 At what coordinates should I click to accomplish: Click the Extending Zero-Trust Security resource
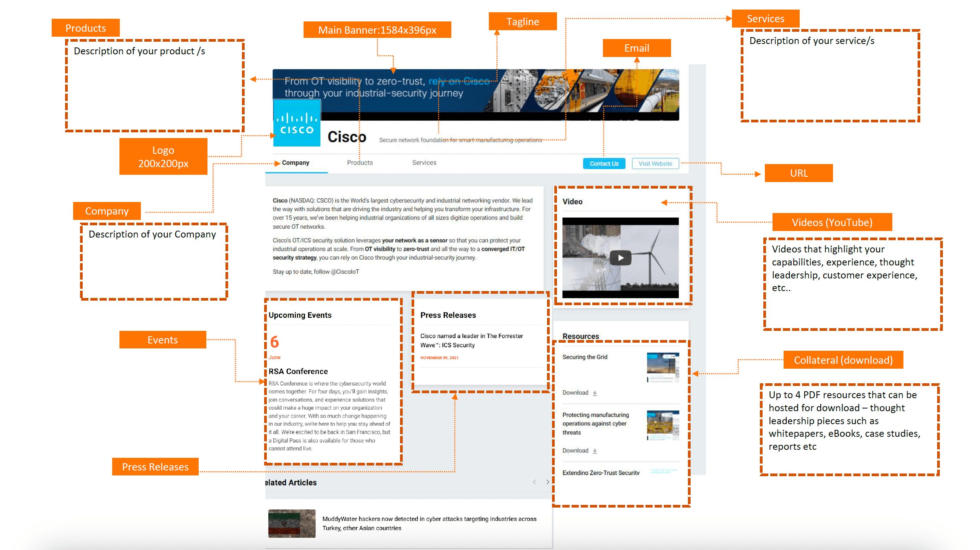(x=600, y=473)
